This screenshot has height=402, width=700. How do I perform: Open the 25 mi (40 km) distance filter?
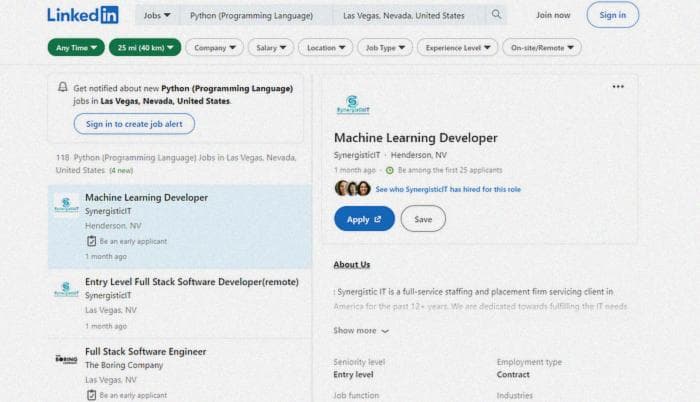145,47
